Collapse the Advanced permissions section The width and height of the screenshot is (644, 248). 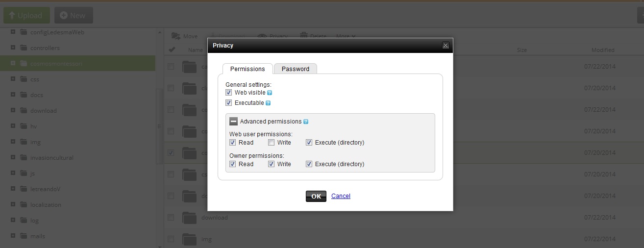click(x=234, y=122)
